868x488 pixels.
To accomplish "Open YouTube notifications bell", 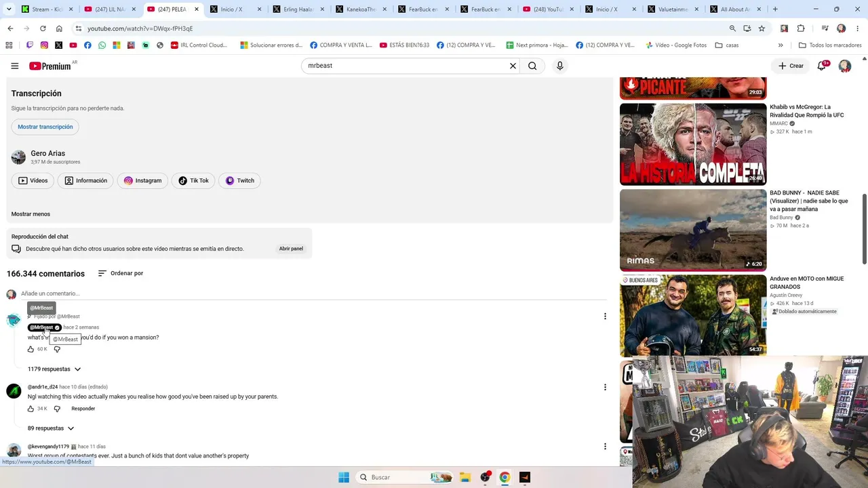I will tap(822, 66).
